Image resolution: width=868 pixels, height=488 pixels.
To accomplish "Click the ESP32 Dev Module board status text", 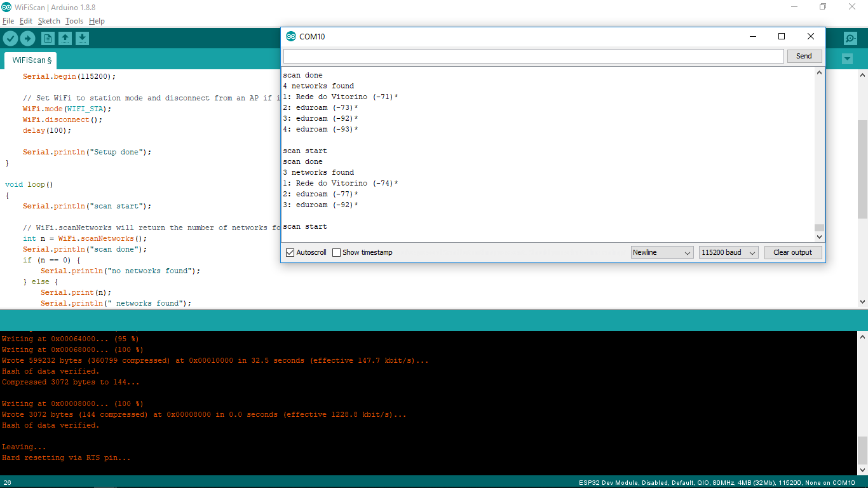I will pos(717,482).
